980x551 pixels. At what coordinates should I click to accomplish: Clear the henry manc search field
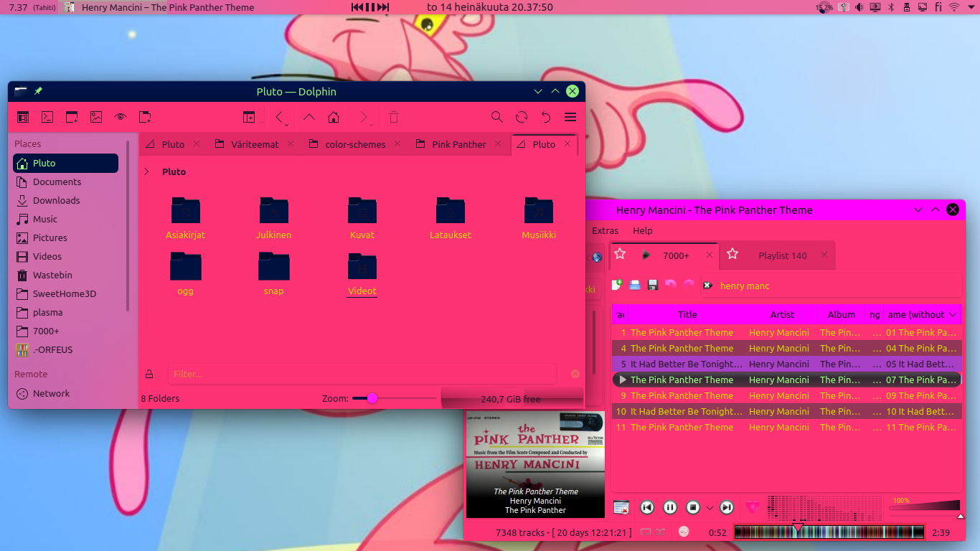click(x=707, y=285)
